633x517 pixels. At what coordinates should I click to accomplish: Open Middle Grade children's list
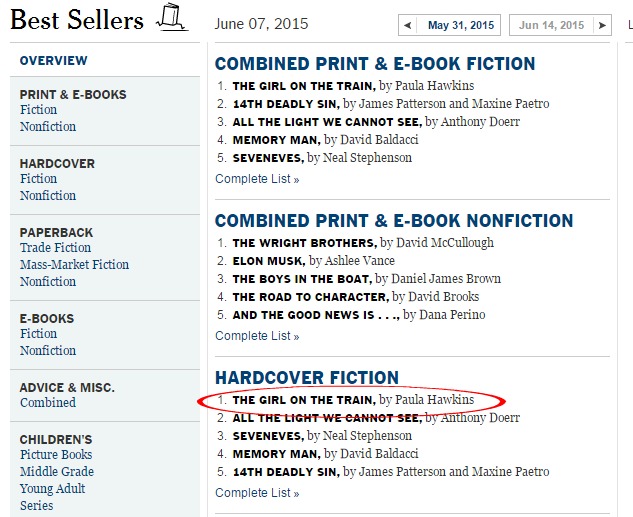point(57,472)
